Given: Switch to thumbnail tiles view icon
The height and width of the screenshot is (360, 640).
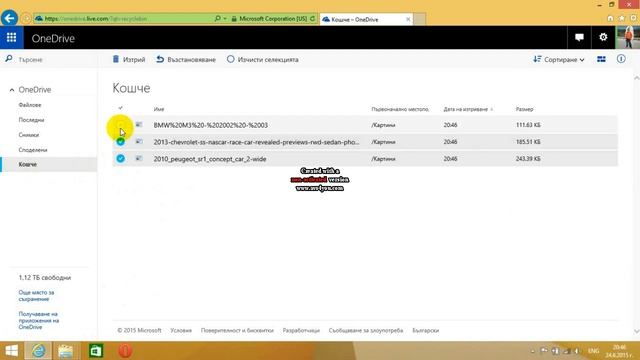Looking at the screenshot, I should pos(601,60).
